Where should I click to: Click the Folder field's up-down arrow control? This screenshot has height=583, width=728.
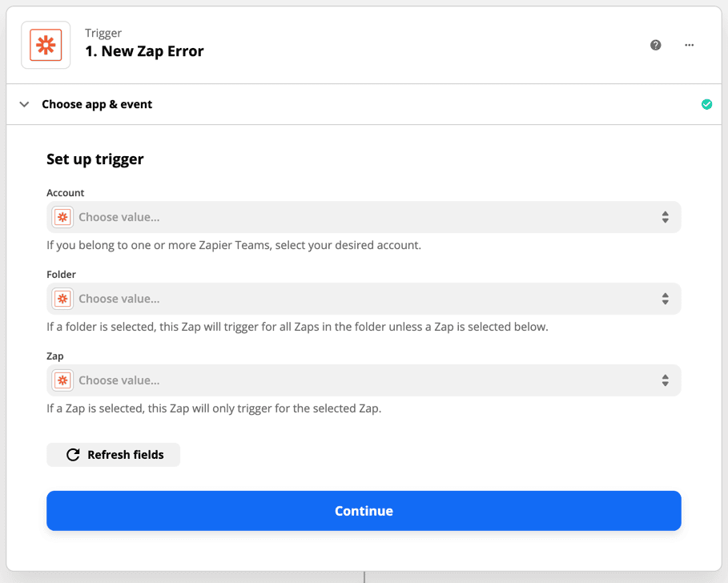(665, 298)
